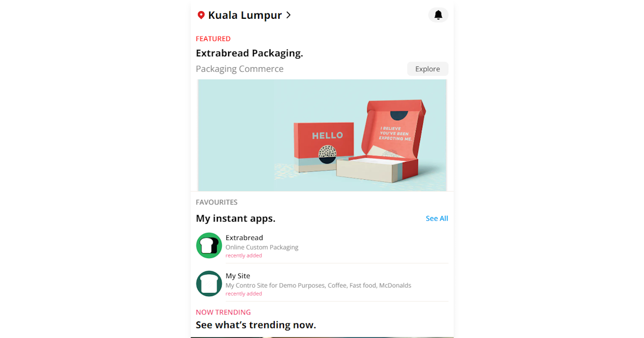Viewport: 644px width, 338px height.
Task: Click See what's trending now heading
Action: click(x=256, y=325)
